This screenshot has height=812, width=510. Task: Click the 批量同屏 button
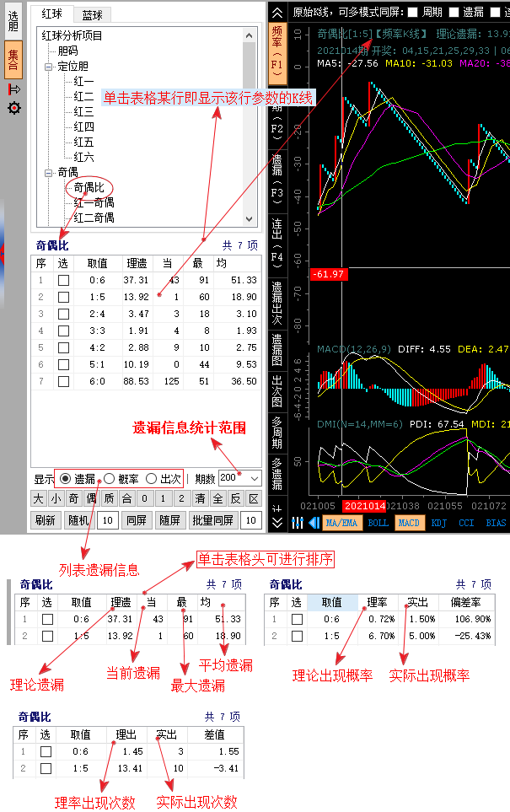213,521
